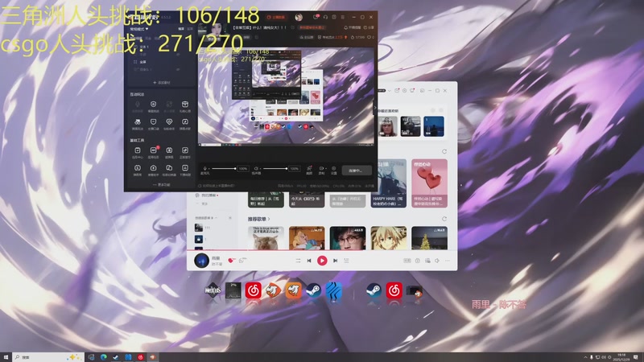Open the headset support icon in stream title bar
Screen dimensions: 644x362
325,17
